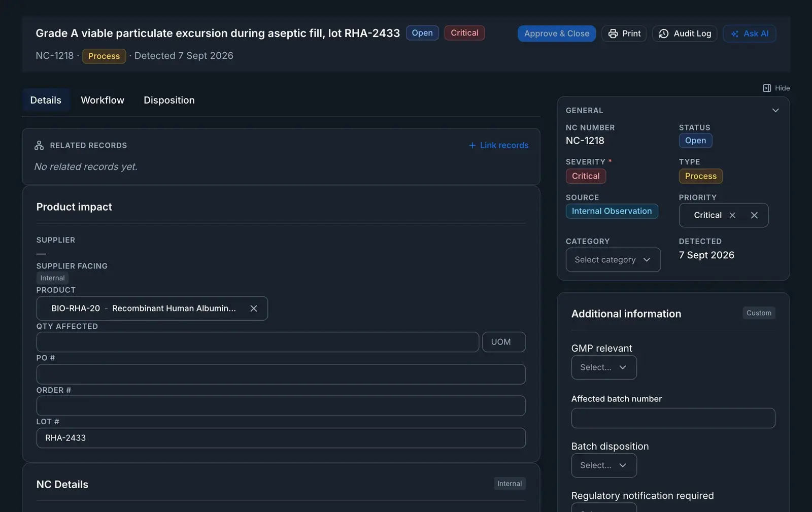This screenshot has width=812, height=512.
Task: Click the Ask AI sparkle icon
Action: 734,33
